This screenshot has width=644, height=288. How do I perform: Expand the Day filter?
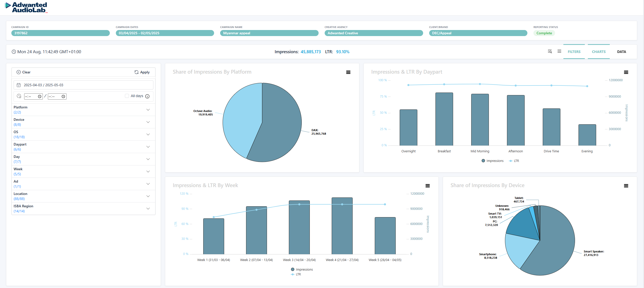83,159
